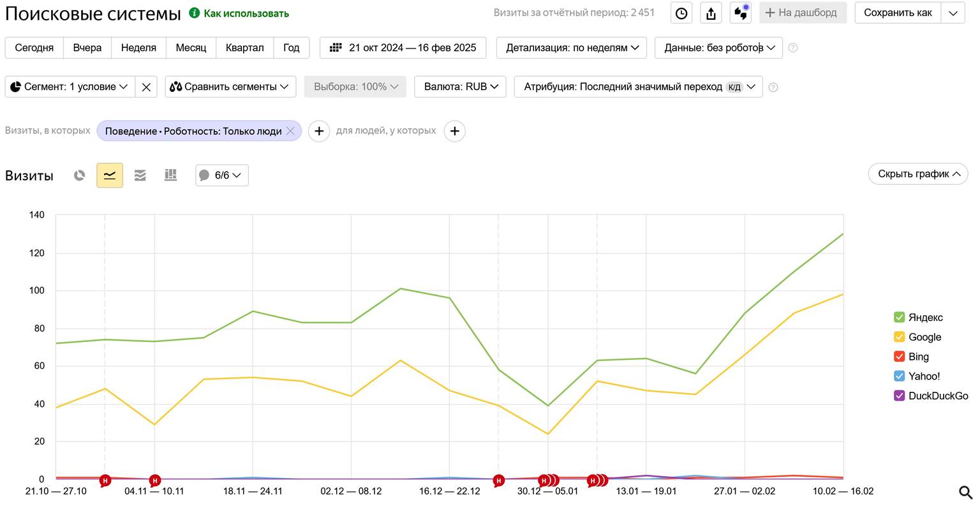Image resolution: width=980 pixels, height=506 pixels.
Task: Select the 'Вчера' period tab
Action: tap(87, 48)
